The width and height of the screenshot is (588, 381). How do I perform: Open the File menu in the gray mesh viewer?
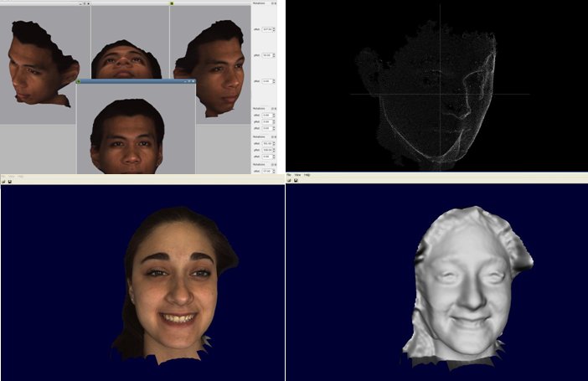click(289, 174)
